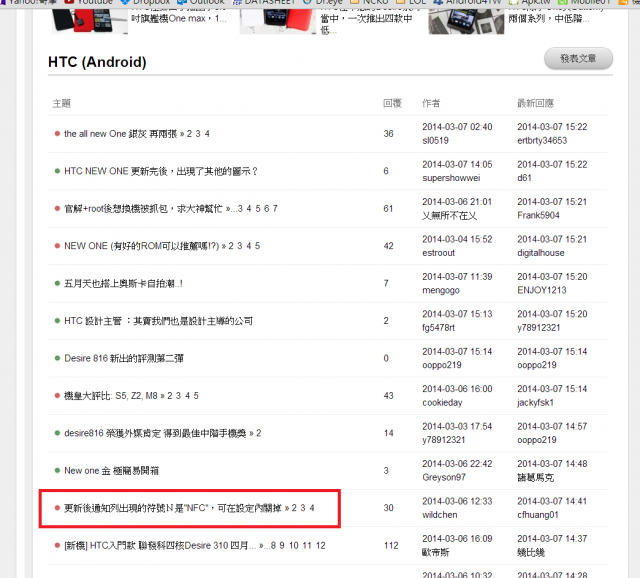Viewport: 640px width, 578px height.
Task: Click the 主題 column header
Action: [62, 103]
